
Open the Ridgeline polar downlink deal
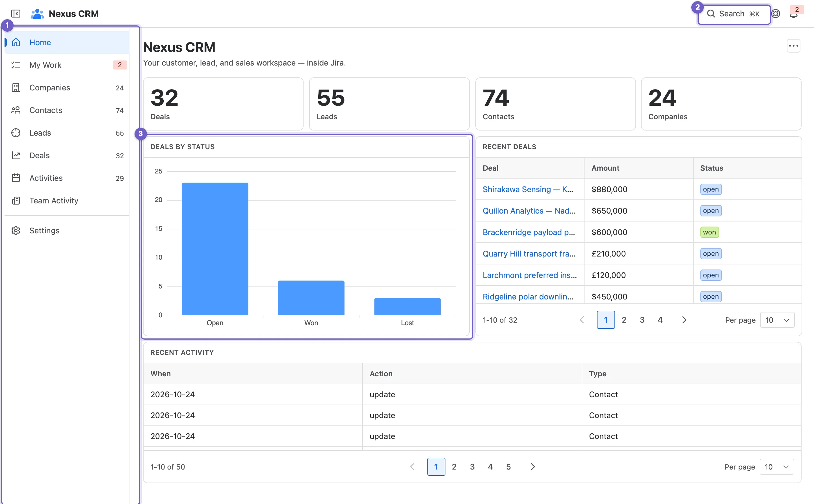click(528, 297)
